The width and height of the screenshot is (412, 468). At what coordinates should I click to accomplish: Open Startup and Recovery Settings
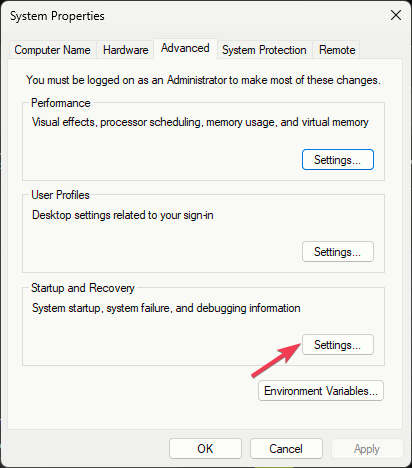tap(338, 345)
